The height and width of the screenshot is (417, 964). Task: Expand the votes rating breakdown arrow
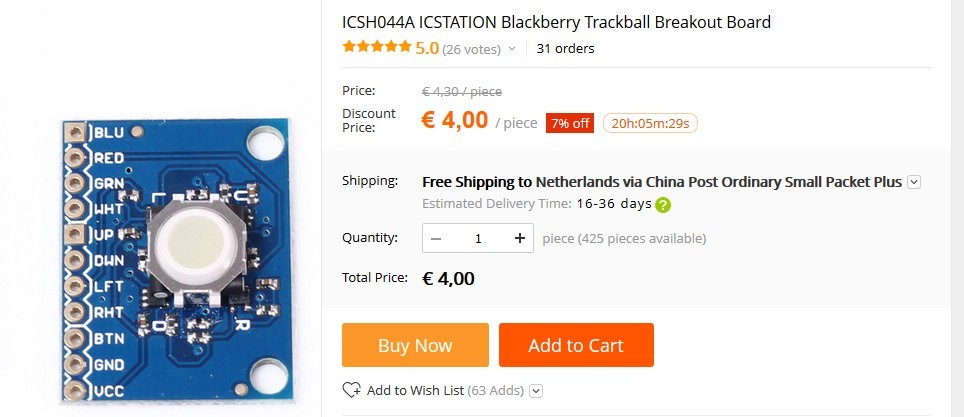click(512, 49)
